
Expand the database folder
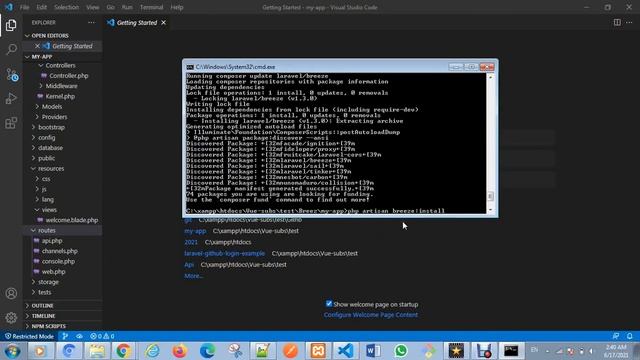[x=50, y=148]
